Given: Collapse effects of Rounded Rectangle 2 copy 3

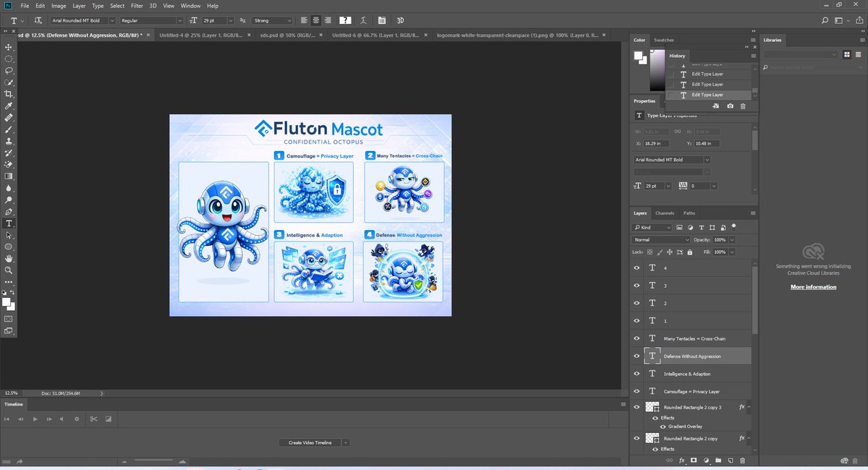Looking at the screenshot, I should 748,408.
